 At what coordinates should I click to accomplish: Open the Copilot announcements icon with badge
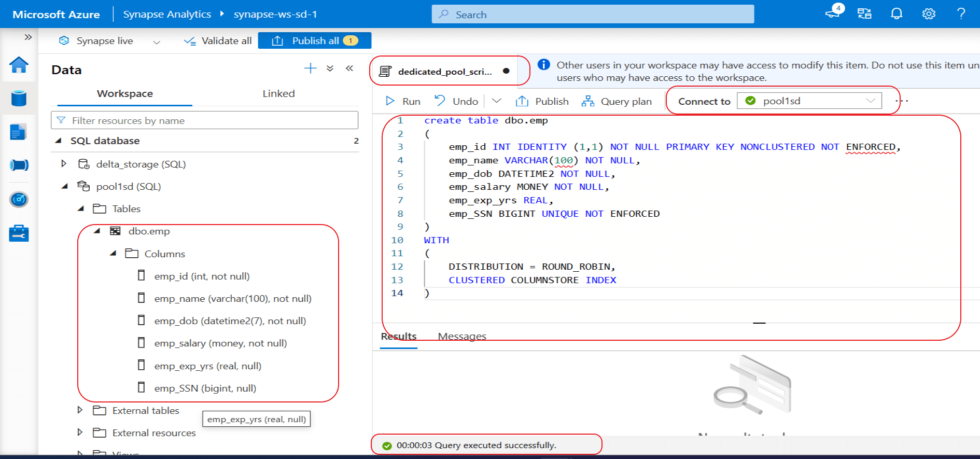point(834,11)
